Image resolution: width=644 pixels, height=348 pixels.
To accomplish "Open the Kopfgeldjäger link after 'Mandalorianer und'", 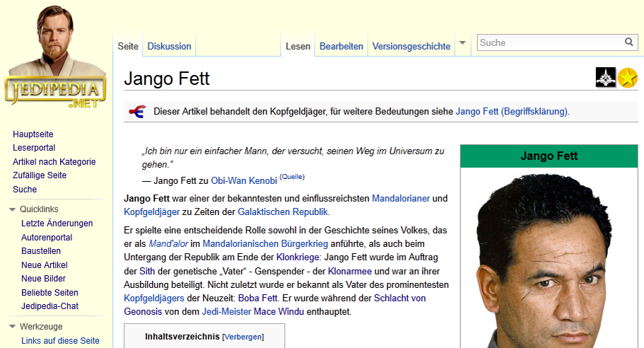I will (x=152, y=212).
